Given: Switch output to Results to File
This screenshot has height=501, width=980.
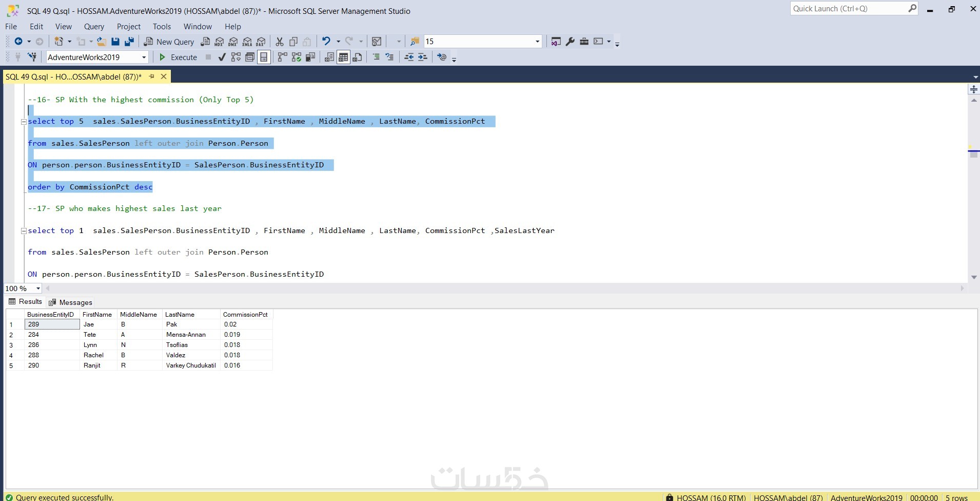Looking at the screenshot, I should click(x=358, y=57).
